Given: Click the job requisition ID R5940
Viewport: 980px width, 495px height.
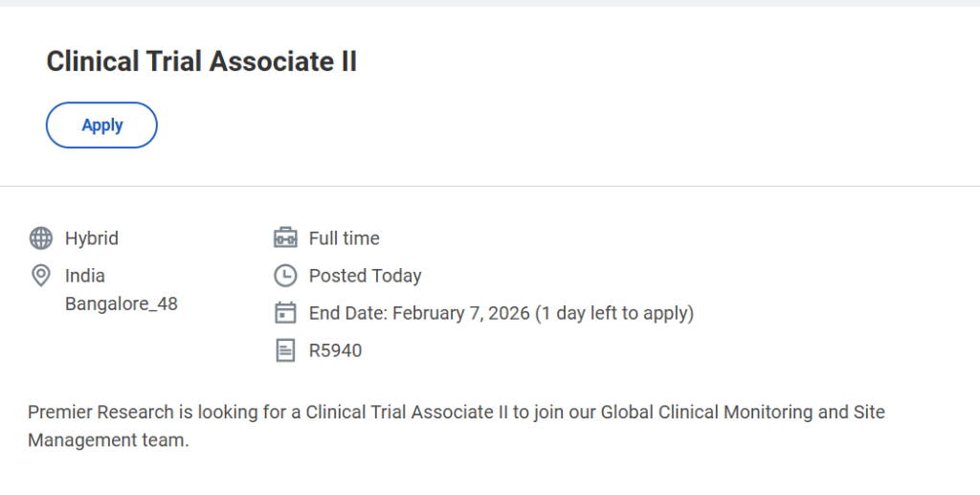Looking at the screenshot, I should tap(335, 350).
